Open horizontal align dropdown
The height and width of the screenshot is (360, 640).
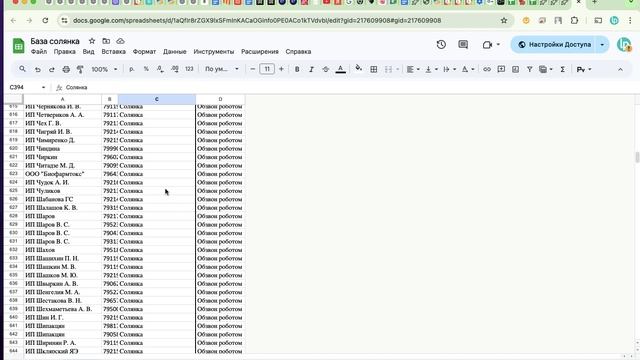(x=413, y=69)
